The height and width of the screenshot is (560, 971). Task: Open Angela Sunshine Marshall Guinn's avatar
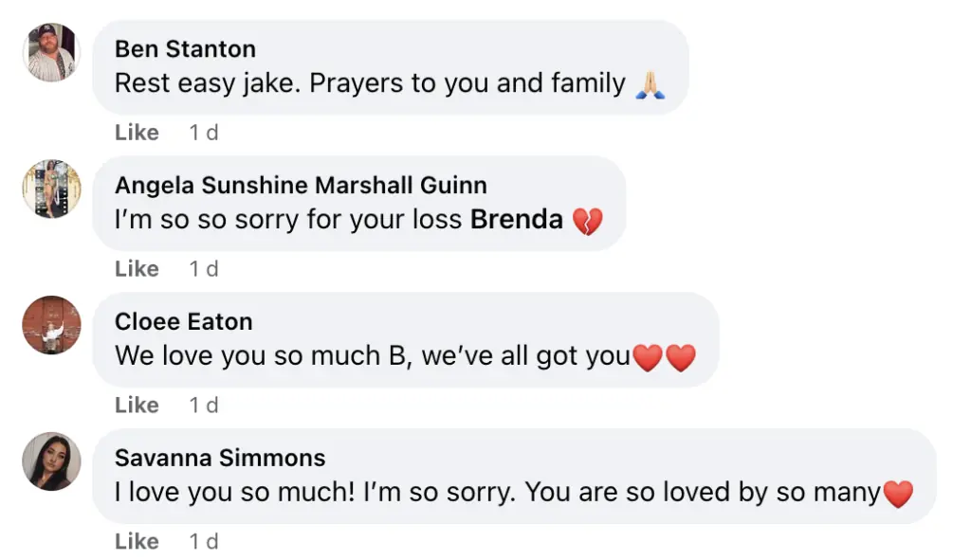point(50,188)
